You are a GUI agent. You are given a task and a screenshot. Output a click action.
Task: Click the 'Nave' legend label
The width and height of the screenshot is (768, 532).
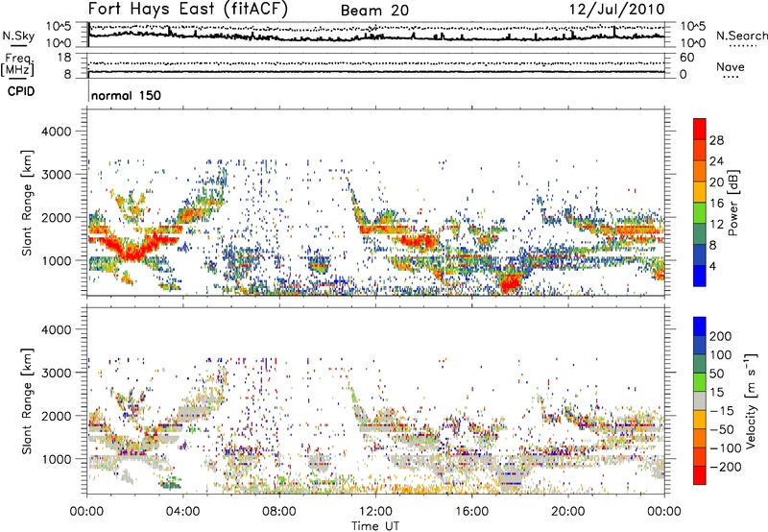click(x=730, y=66)
